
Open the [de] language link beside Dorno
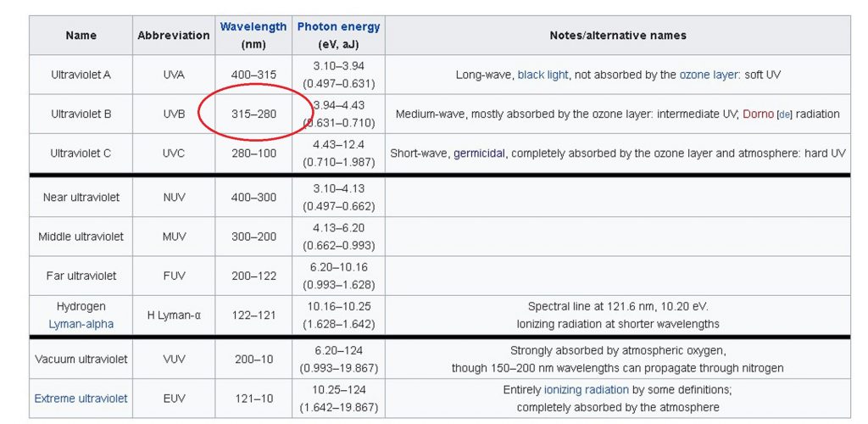785,114
